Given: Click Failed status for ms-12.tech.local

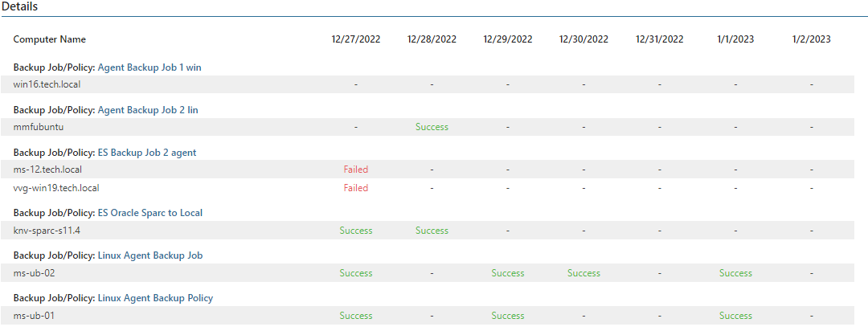Looking at the screenshot, I should (356, 170).
